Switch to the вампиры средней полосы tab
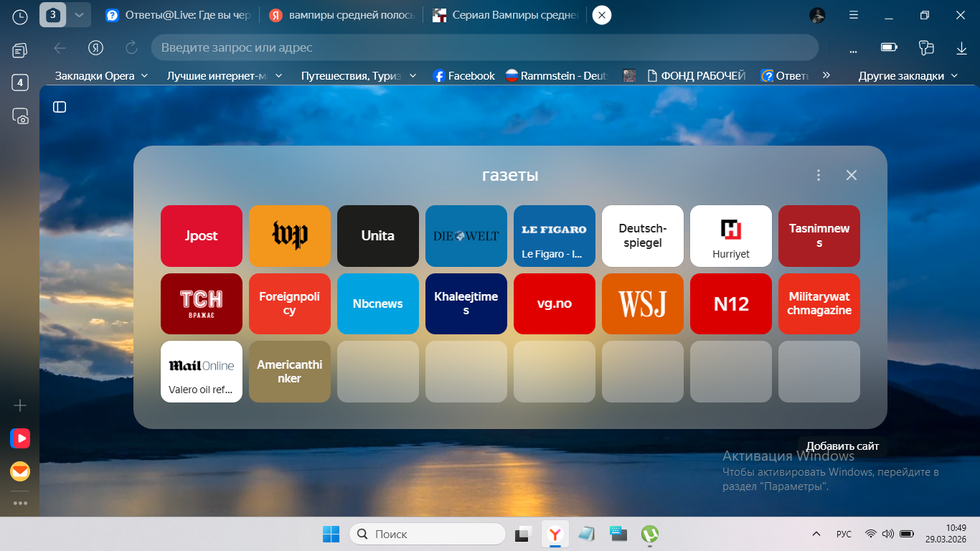This screenshot has width=980, height=551. [x=341, y=15]
